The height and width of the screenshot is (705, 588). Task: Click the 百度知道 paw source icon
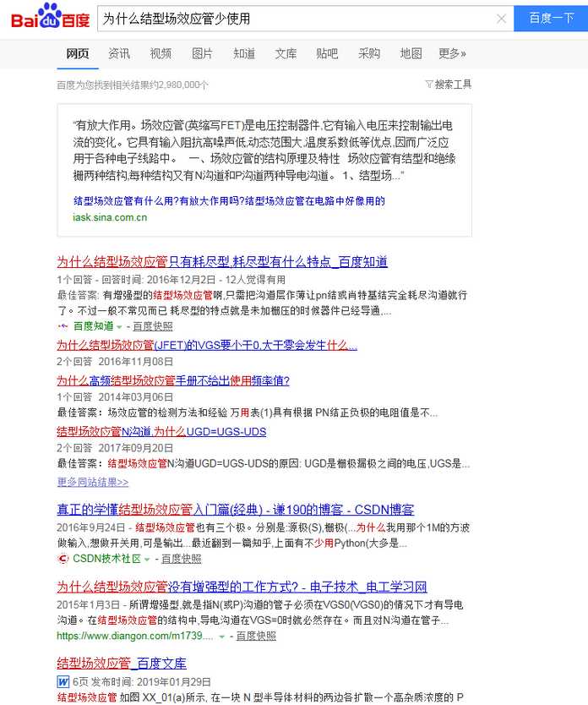(63, 326)
